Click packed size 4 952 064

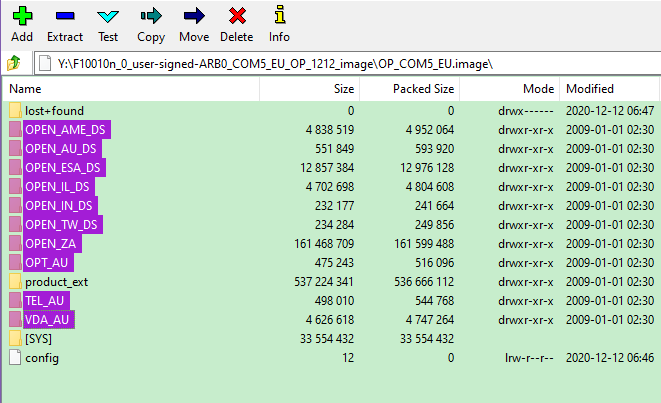(430, 130)
